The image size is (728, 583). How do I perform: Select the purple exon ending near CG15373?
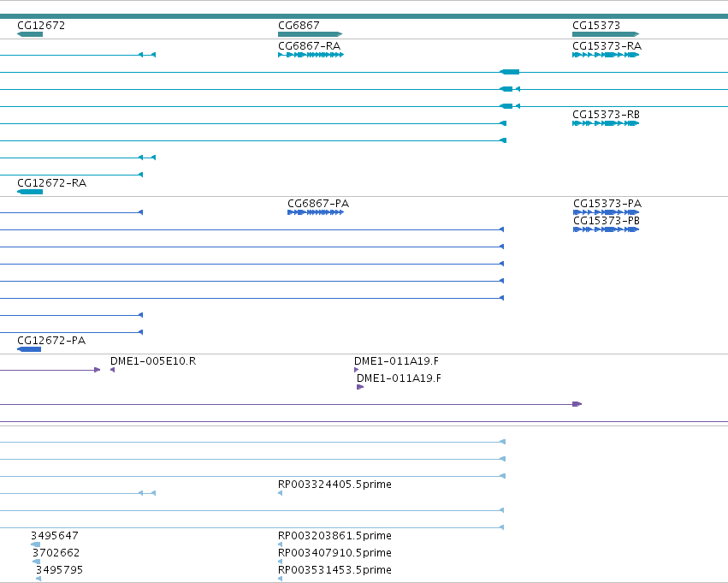point(577,404)
